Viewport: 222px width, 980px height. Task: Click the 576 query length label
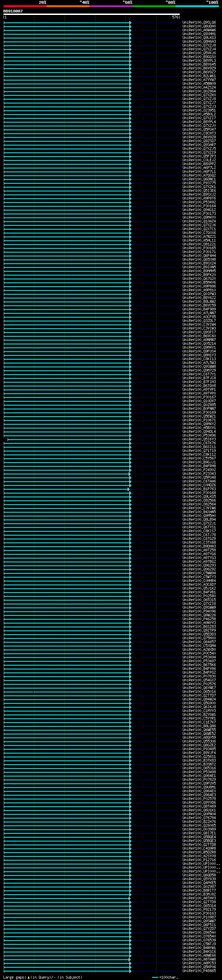(175, 17)
